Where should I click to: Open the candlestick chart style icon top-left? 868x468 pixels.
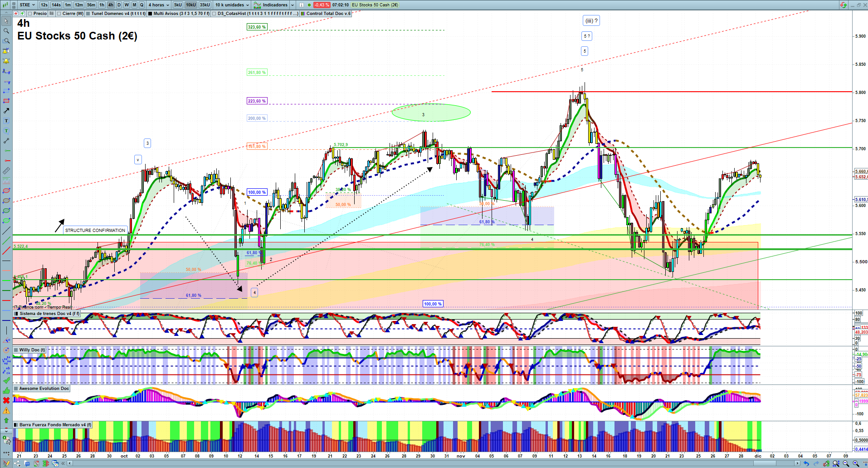point(5,5)
